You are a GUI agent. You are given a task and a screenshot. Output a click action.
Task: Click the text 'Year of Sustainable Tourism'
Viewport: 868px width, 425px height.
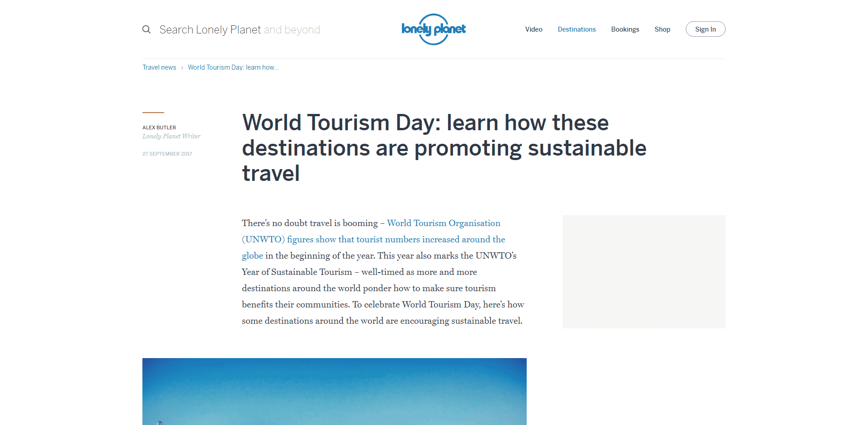tap(297, 272)
